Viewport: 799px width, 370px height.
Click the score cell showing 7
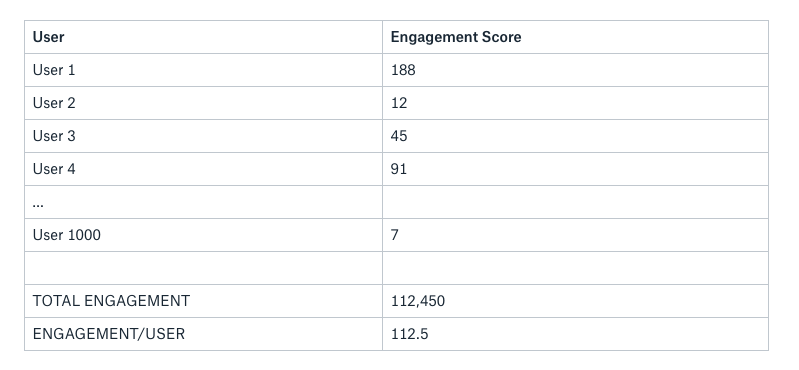[575, 235]
